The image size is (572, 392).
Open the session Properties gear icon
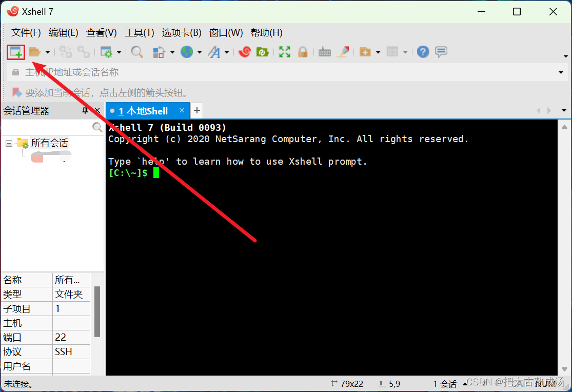[x=106, y=52]
